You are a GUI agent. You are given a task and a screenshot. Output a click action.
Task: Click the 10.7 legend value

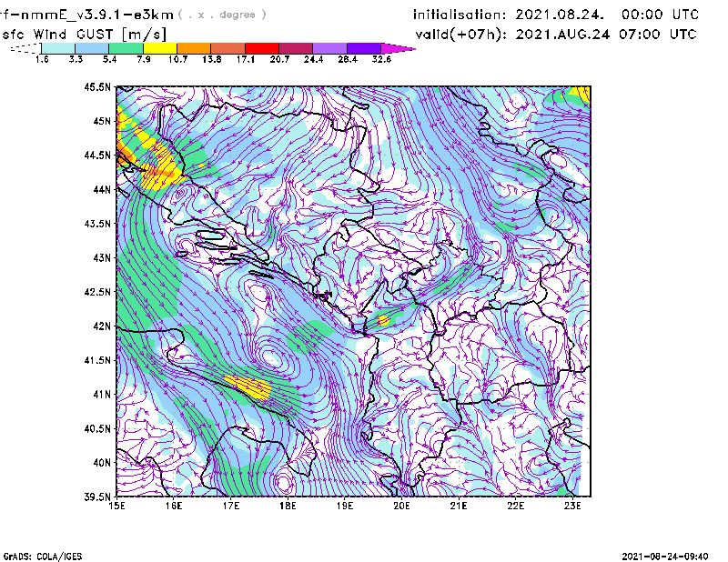pos(177,59)
